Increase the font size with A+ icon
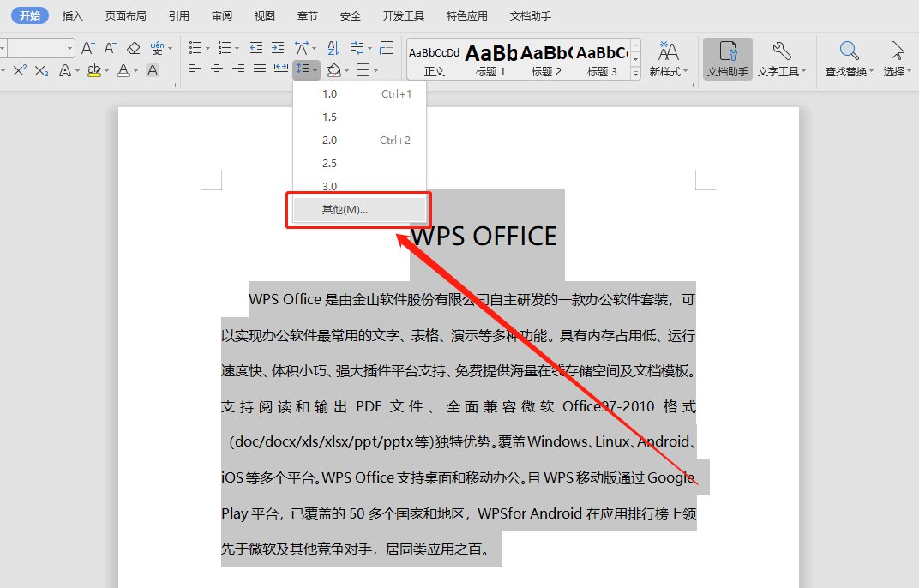Screen dimensions: 919x588 pos(87,47)
